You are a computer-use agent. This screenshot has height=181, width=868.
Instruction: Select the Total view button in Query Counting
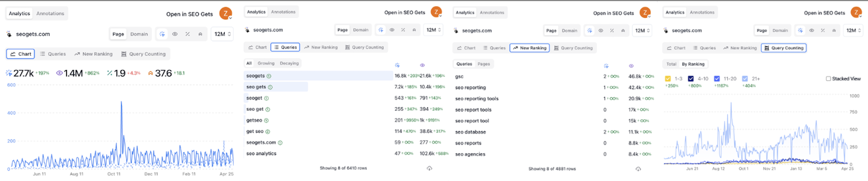[x=671, y=64]
